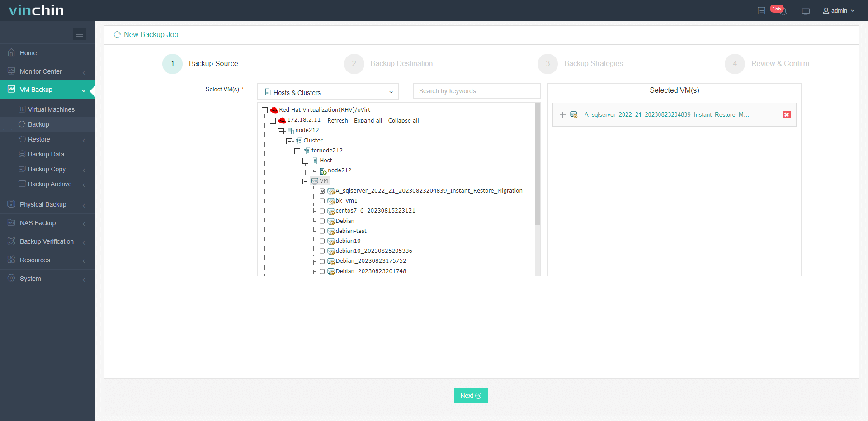Collapse the fornode212 tree node

[x=297, y=151]
